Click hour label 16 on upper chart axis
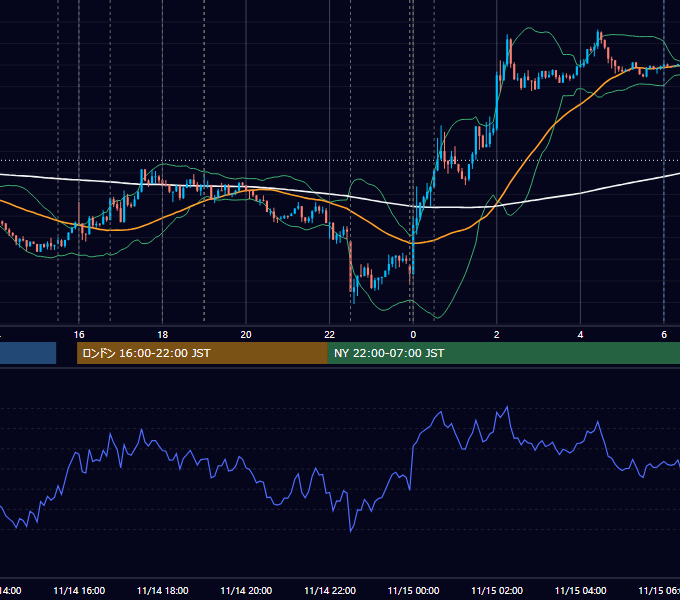Screen dimensions: 680x600 pyautogui.click(x=79, y=335)
